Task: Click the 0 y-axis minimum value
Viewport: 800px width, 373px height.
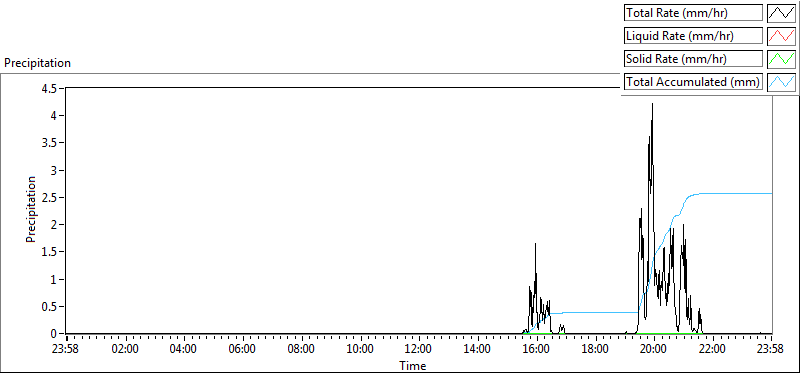Action: click(54, 334)
